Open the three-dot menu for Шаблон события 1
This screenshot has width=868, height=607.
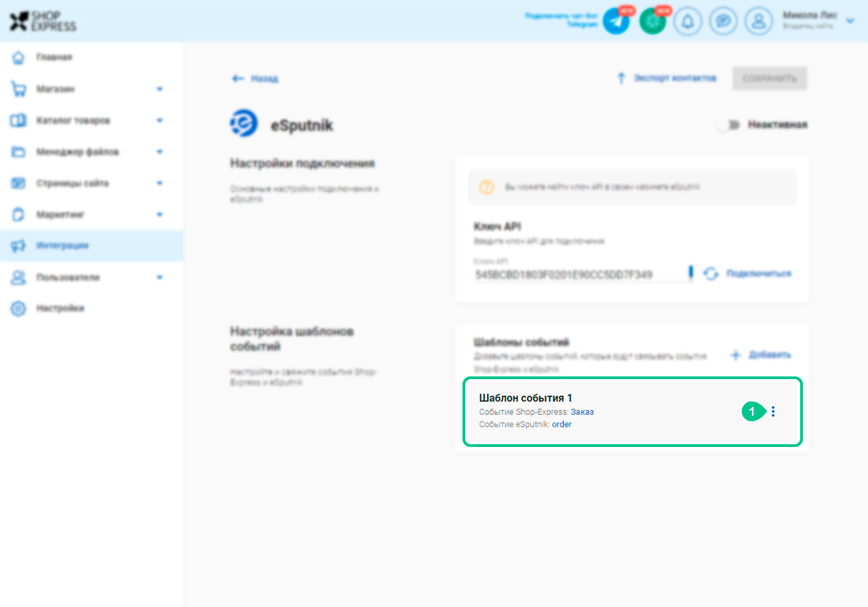pos(773,412)
